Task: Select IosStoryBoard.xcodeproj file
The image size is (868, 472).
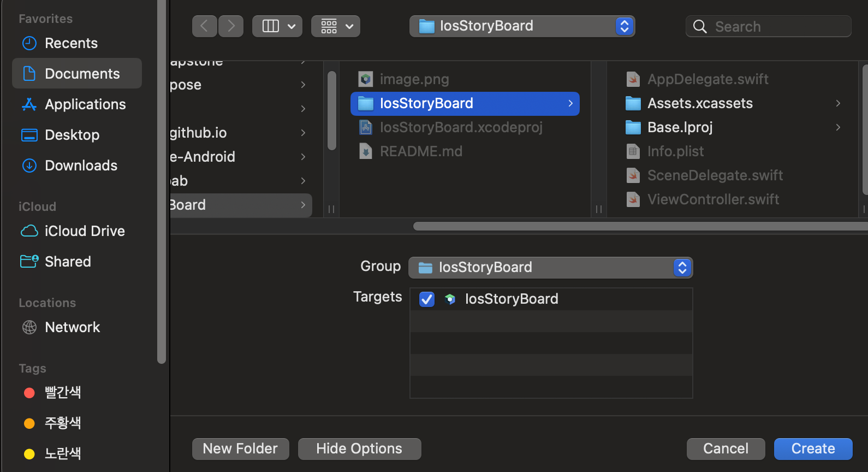Action: click(465, 127)
